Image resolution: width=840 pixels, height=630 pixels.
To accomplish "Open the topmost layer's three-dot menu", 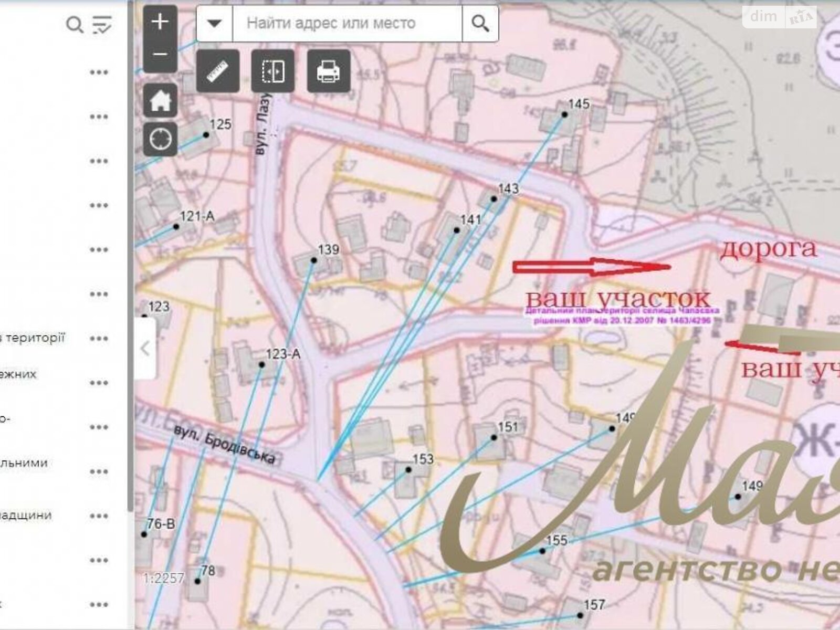I will pos(99,72).
